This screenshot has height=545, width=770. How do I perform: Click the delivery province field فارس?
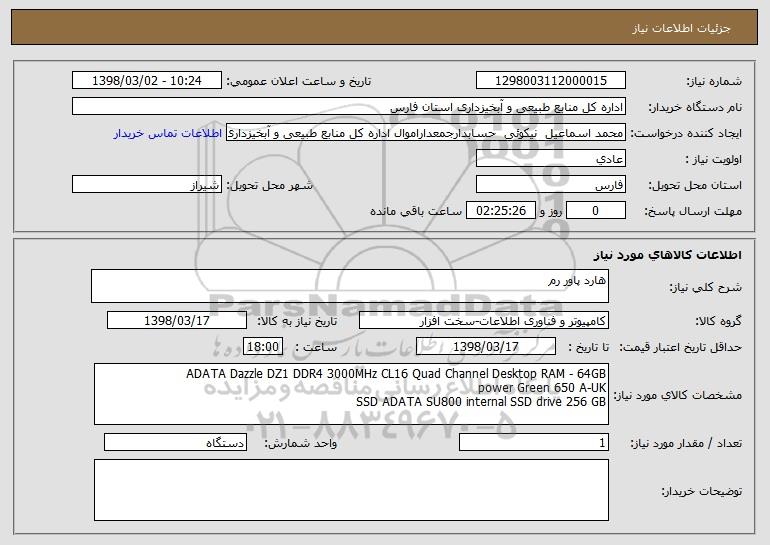point(550,185)
